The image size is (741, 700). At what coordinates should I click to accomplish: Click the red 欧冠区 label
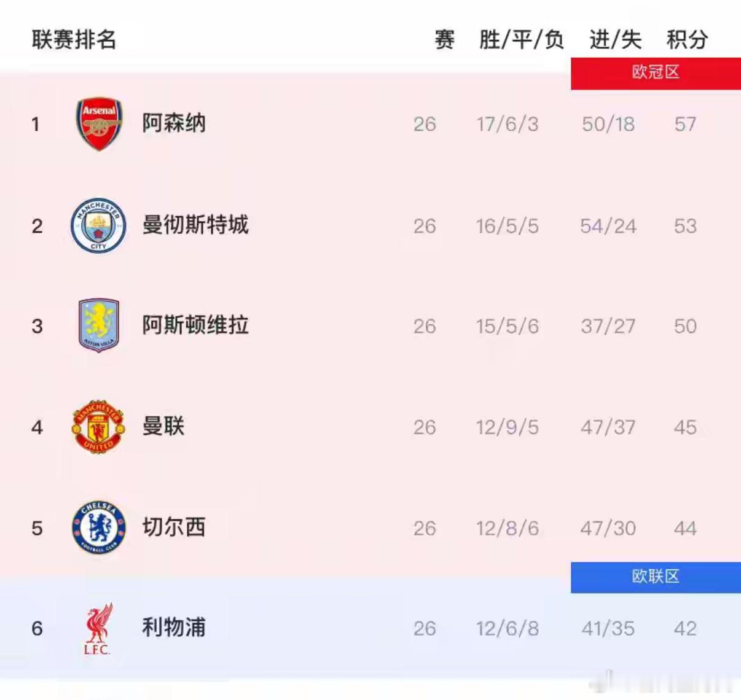[654, 72]
